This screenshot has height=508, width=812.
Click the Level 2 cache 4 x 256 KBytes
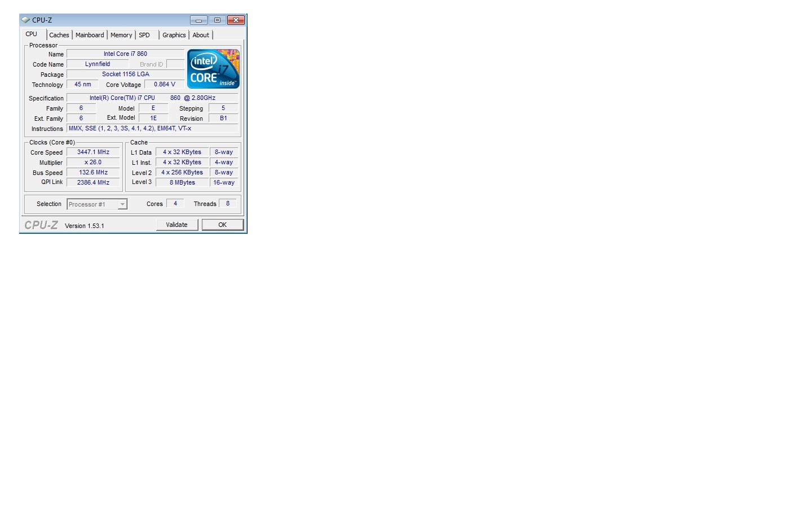tap(182, 173)
